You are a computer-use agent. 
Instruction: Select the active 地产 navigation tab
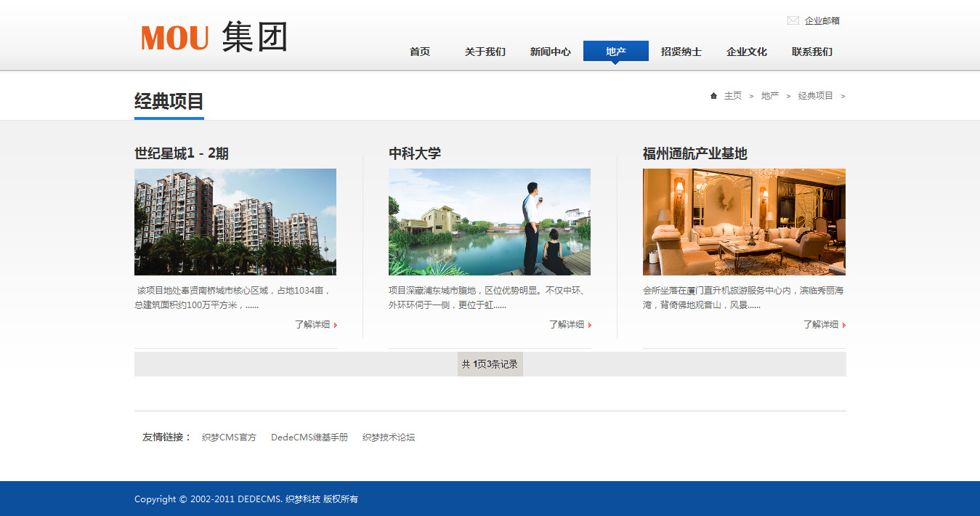pos(616,52)
